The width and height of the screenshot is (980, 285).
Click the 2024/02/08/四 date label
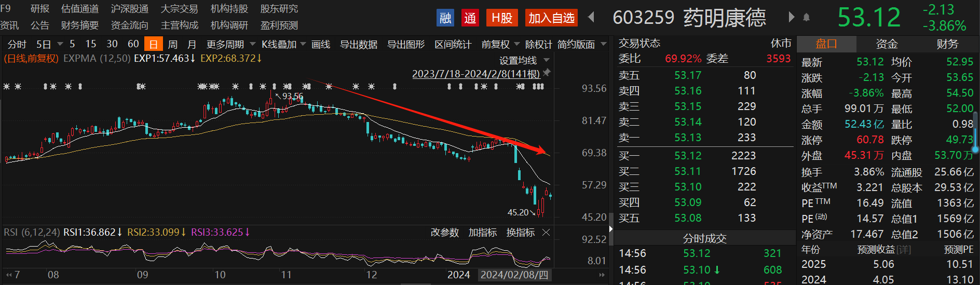514,275
